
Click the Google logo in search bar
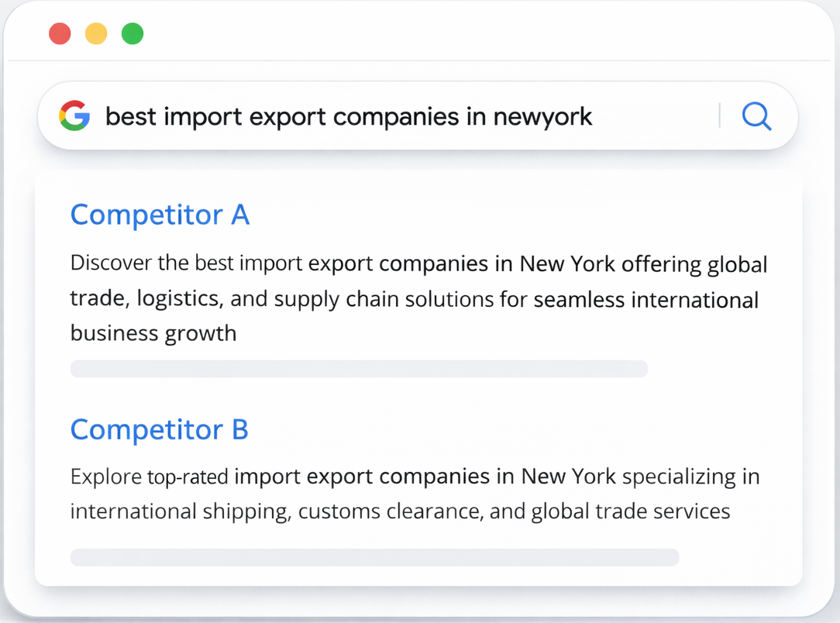(74, 116)
